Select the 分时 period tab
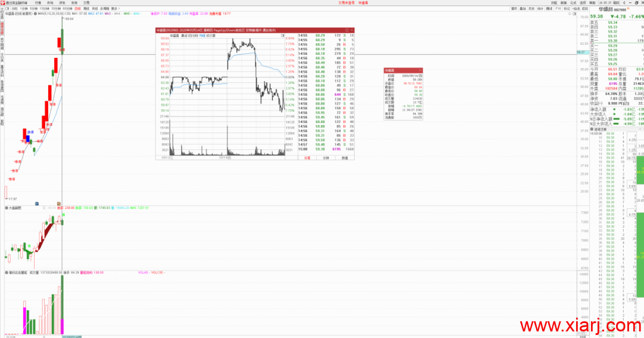The image size is (644, 338). pyautogui.click(x=14, y=8)
